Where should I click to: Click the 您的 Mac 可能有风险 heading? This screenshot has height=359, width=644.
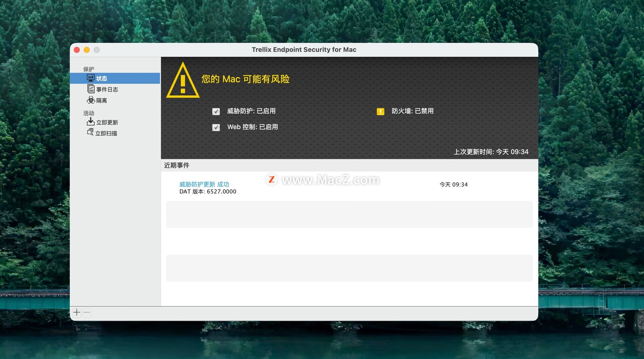tap(245, 79)
